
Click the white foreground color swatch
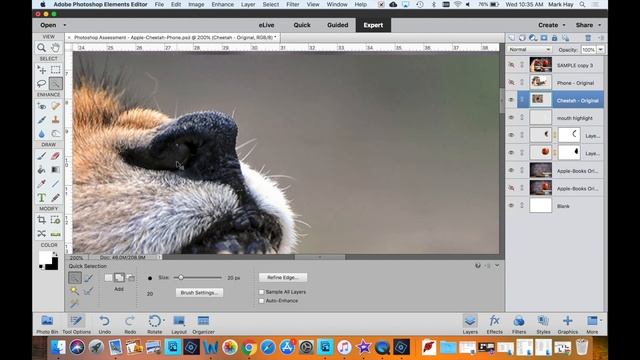pyautogui.click(x=45, y=258)
